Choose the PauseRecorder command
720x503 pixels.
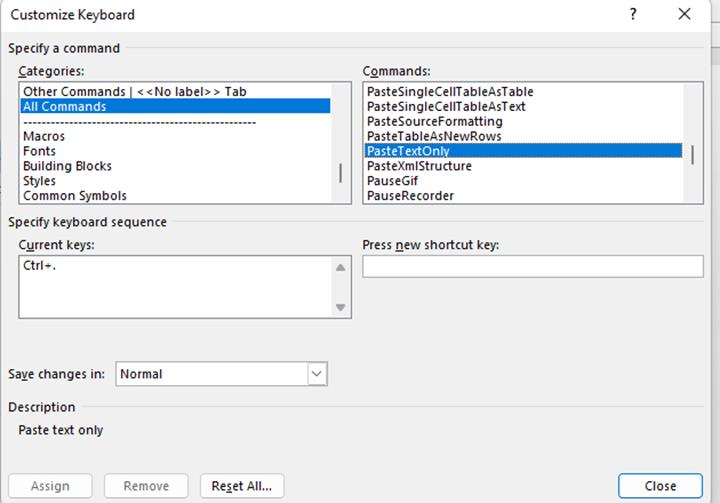point(410,196)
